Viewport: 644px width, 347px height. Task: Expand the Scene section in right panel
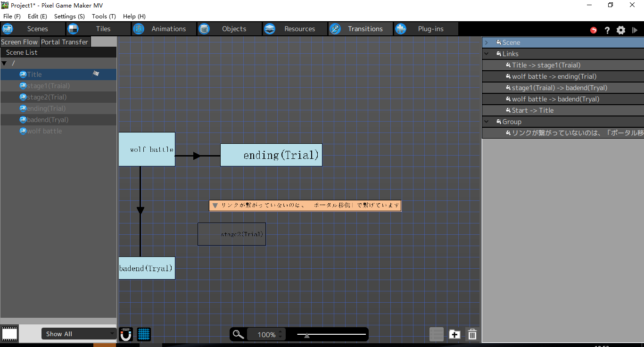pos(487,42)
